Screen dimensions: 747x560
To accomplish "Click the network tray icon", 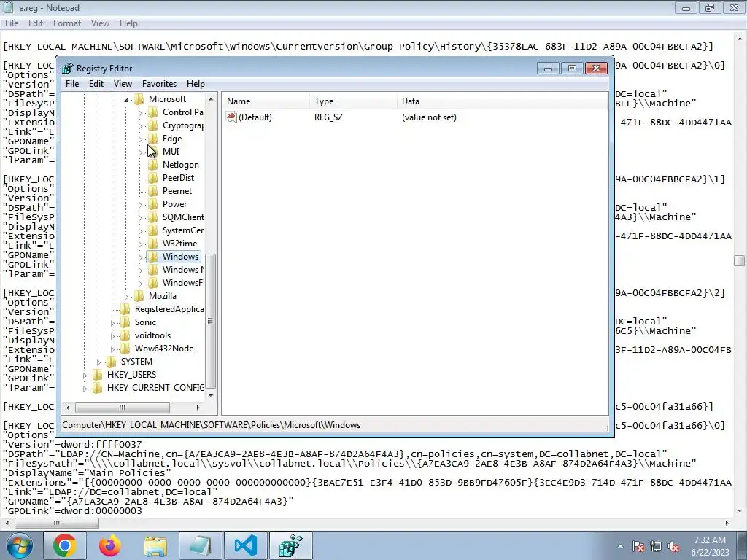I will [656, 547].
